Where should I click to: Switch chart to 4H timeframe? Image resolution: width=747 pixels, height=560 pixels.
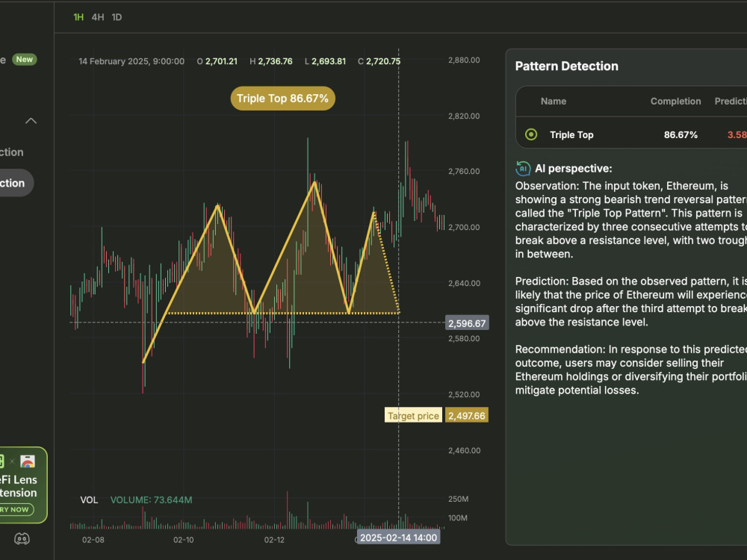(98, 17)
